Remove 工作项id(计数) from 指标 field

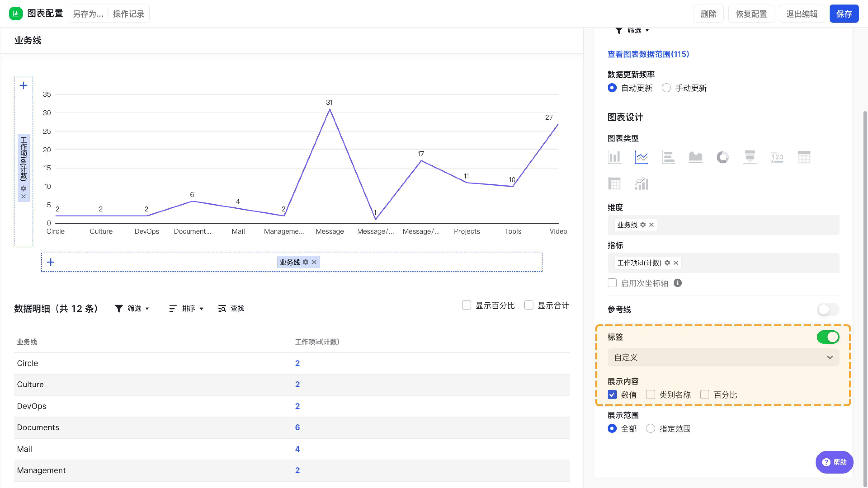[676, 263]
